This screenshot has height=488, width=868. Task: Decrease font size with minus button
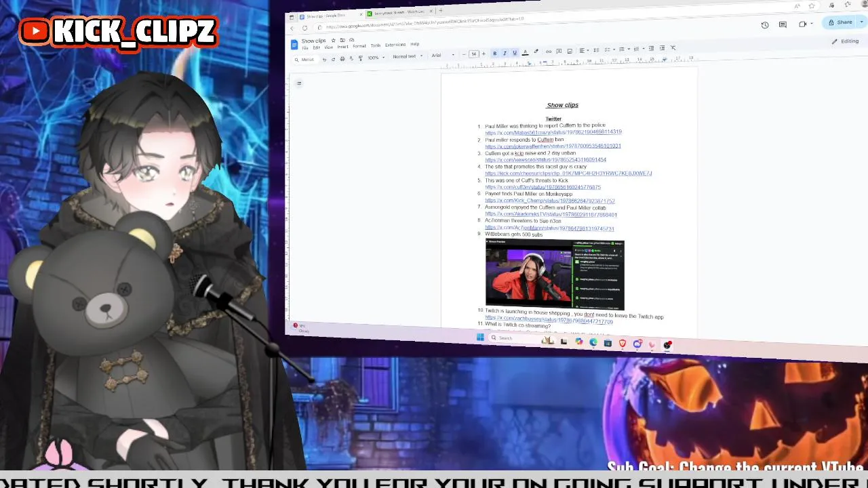pos(464,54)
